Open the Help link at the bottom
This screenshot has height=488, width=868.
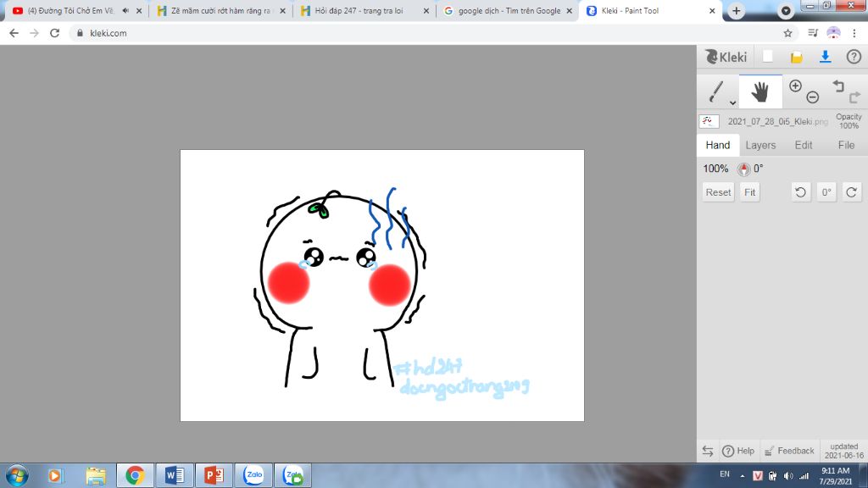point(738,451)
